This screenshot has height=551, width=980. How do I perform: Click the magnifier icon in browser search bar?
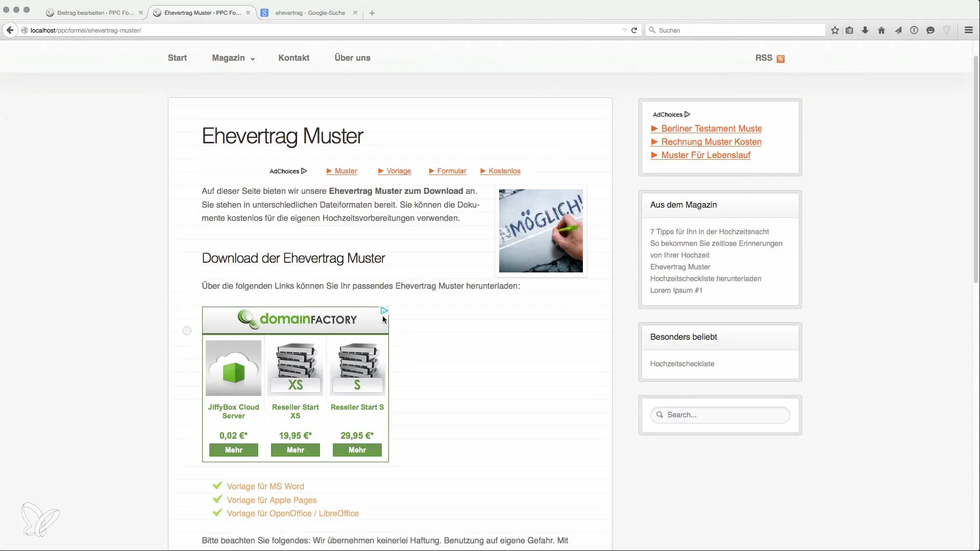[652, 30]
